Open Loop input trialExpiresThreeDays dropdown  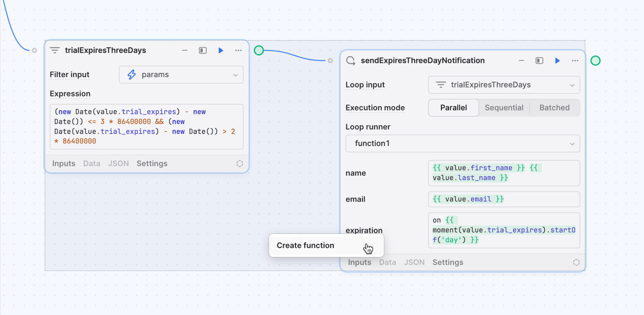504,85
